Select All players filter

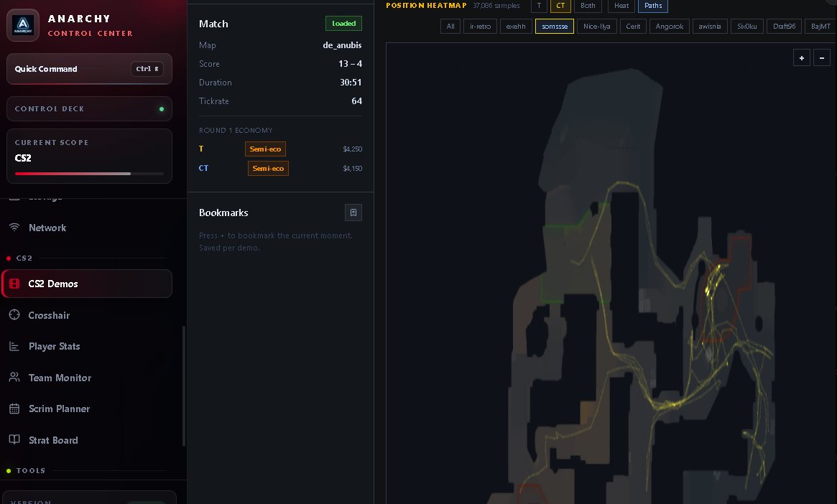[450, 26]
